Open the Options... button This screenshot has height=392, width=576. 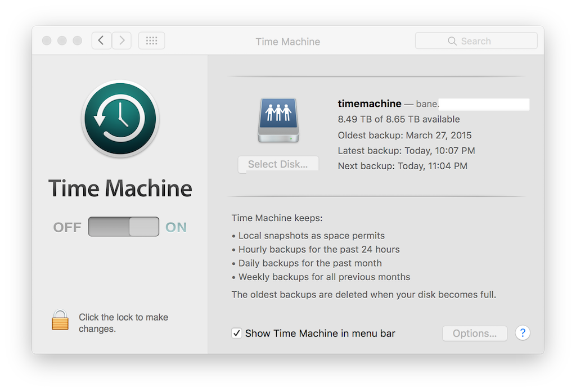pyautogui.click(x=475, y=333)
